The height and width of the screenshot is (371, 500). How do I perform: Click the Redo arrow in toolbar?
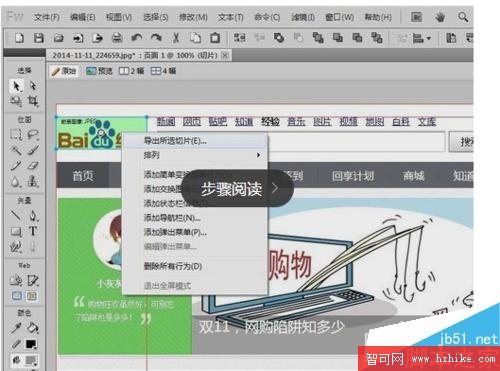156,38
